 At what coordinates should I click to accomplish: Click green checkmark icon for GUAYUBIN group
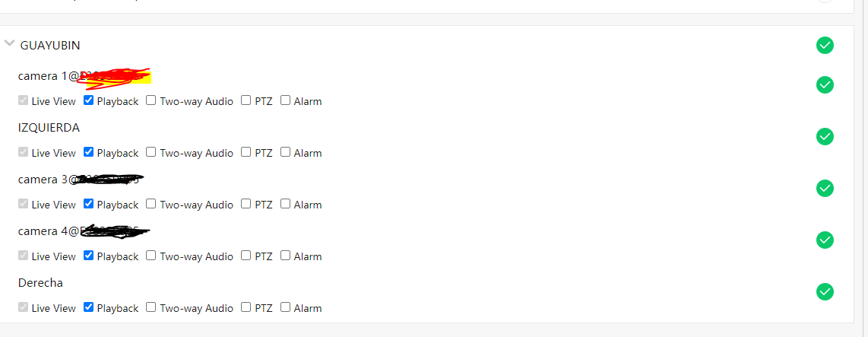point(825,46)
